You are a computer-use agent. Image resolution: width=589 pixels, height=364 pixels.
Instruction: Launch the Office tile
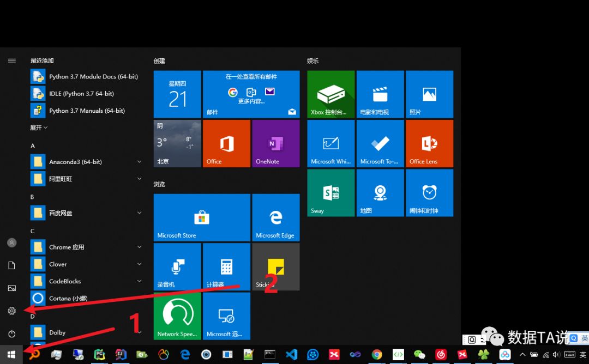pos(226,143)
